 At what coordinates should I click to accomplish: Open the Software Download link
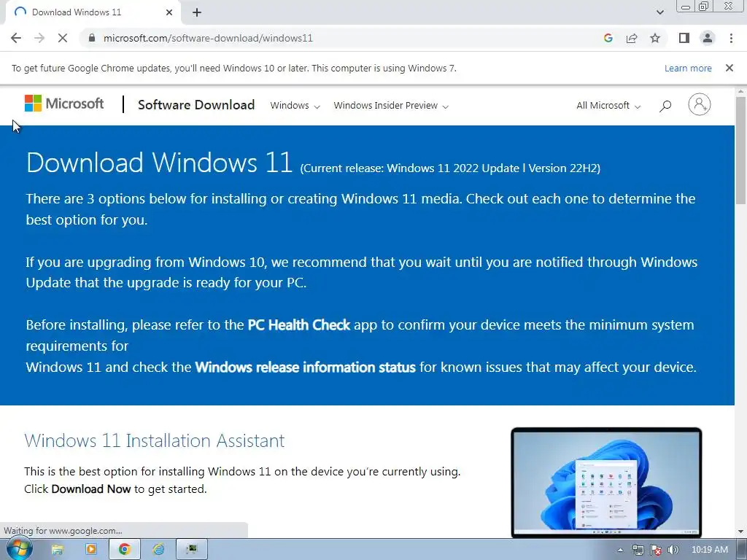pyautogui.click(x=196, y=105)
